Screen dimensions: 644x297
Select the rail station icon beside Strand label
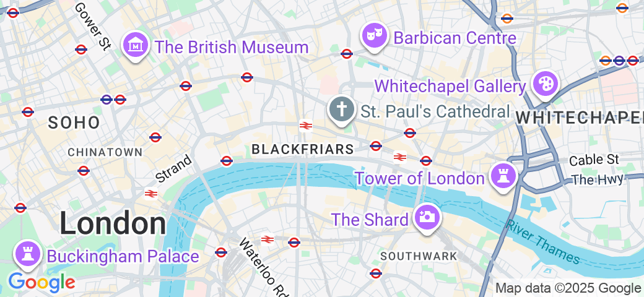click(150, 193)
